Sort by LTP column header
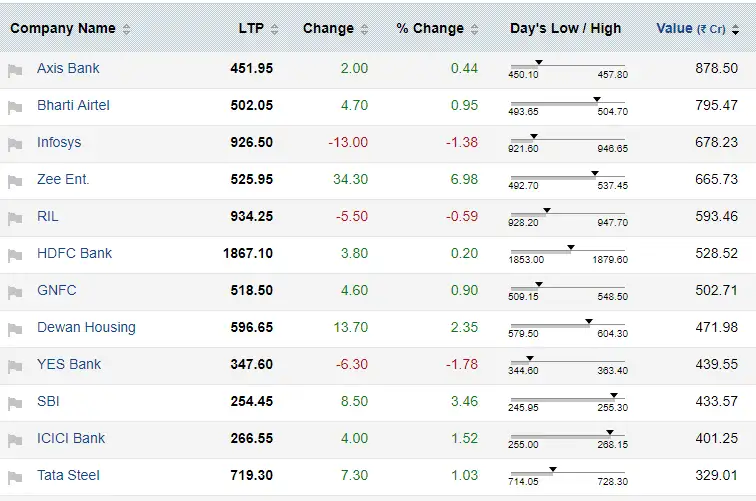 point(251,29)
